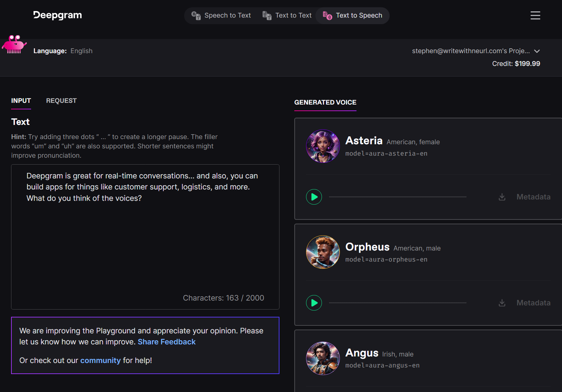Select the Text to Speech tab
Screen dimensions: 562x392
352,16
